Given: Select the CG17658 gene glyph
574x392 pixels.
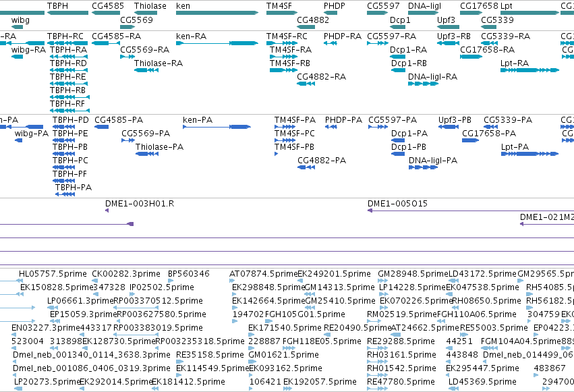Looking at the screenshot, I should point(471,13).
